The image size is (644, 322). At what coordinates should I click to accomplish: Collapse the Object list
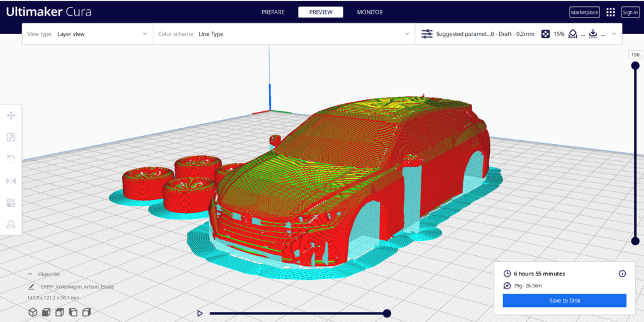[30, 274]
